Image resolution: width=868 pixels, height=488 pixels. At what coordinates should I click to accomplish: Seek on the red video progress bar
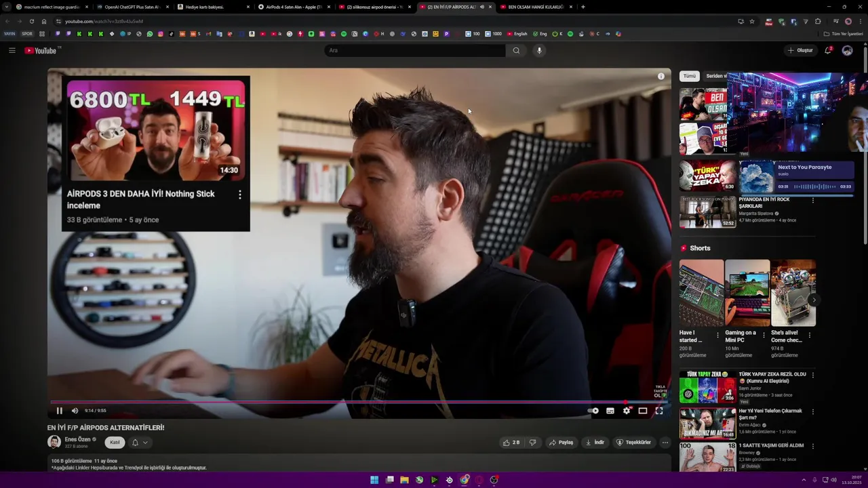(359, 402)
